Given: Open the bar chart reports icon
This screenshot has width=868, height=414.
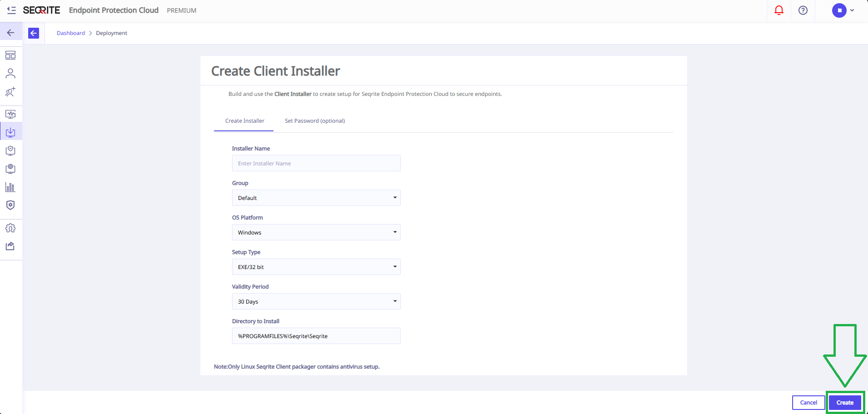Looking at the screenshot, I should [x=10, y=187].
